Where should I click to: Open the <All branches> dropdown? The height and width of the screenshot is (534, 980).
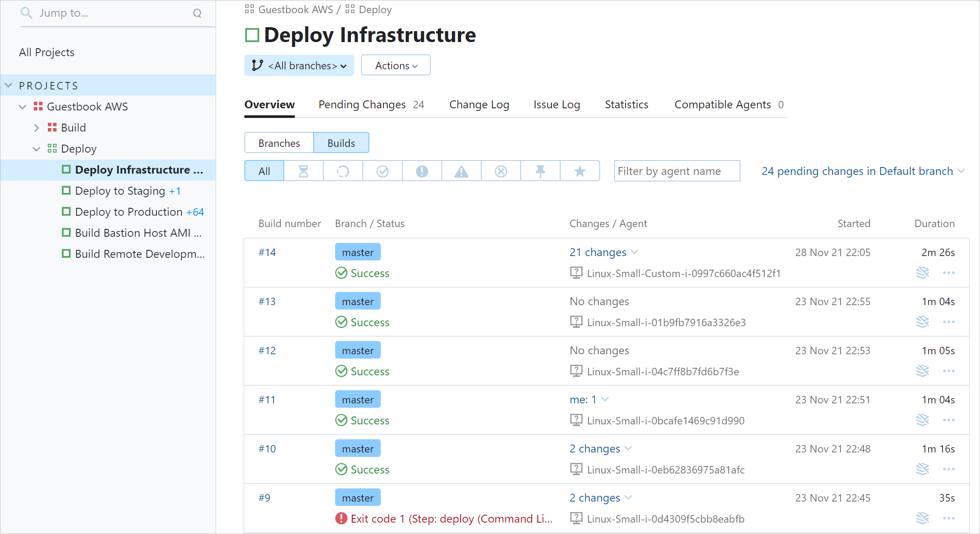(x=299, y=65)
